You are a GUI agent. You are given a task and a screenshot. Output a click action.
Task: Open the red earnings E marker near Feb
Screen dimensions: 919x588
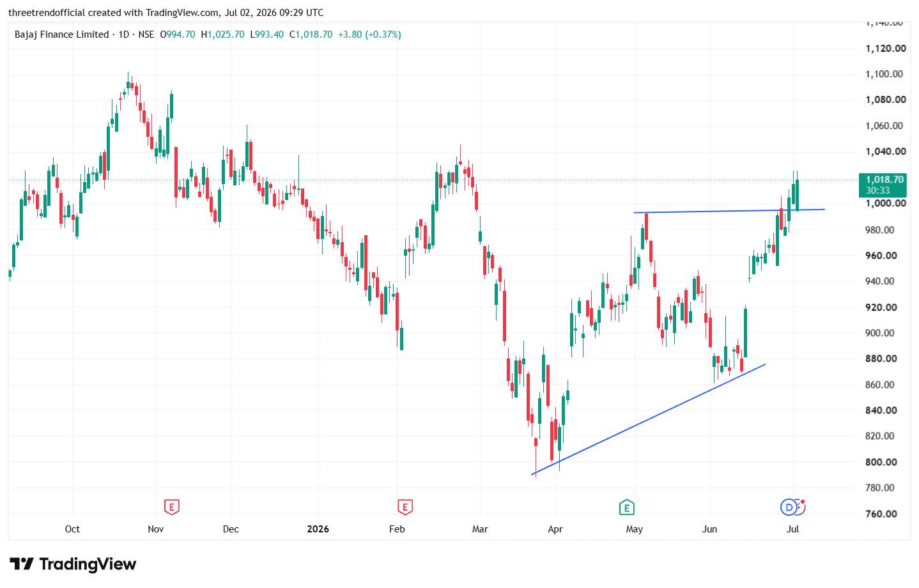pos(405,507)
